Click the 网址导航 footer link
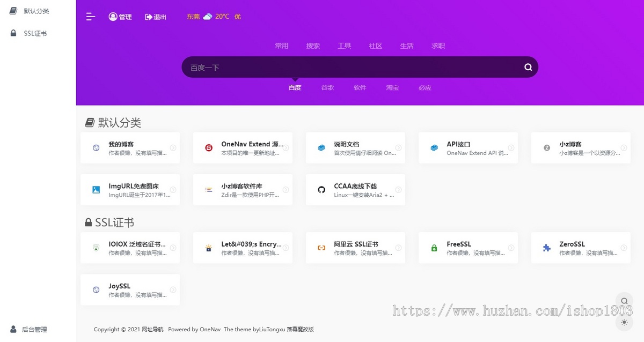This screenshot has height=342, width=644. [153, 329]
